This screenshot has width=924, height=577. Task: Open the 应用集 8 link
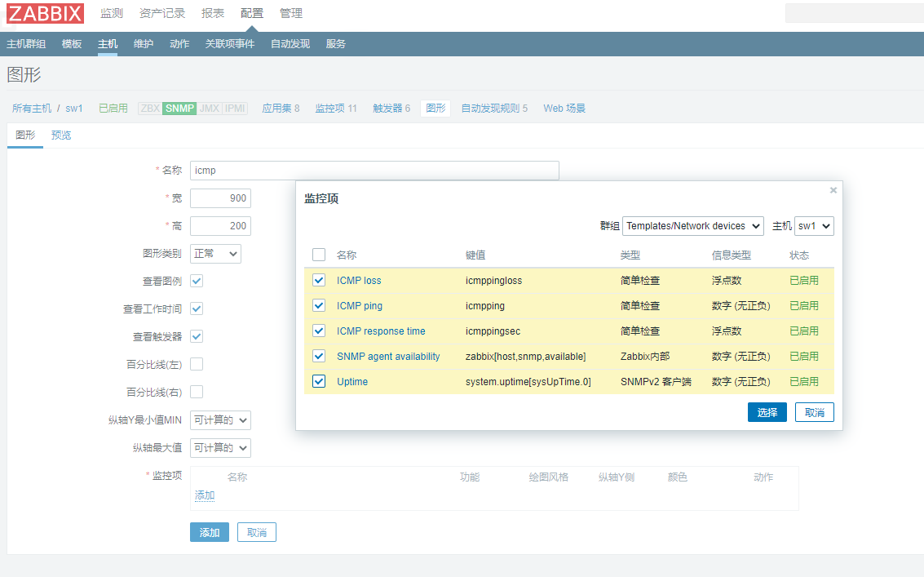[x=281, y=108]
